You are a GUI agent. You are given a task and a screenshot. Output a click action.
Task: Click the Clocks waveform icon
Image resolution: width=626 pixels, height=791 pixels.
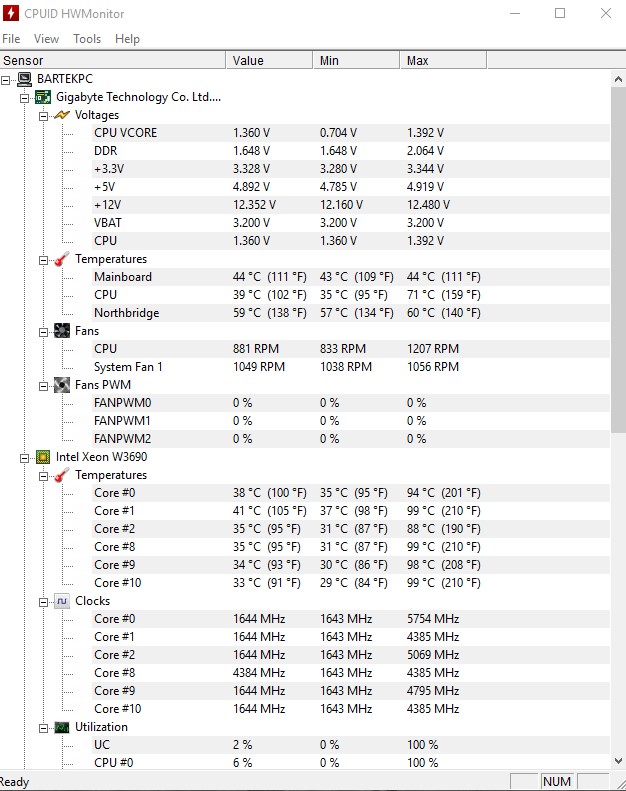[x=62, y=601]
